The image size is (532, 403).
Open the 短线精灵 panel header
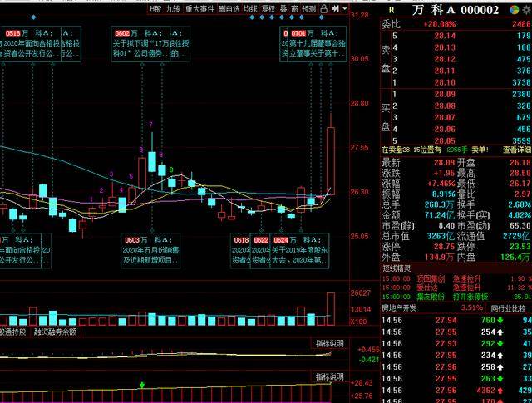pos(397,268)
